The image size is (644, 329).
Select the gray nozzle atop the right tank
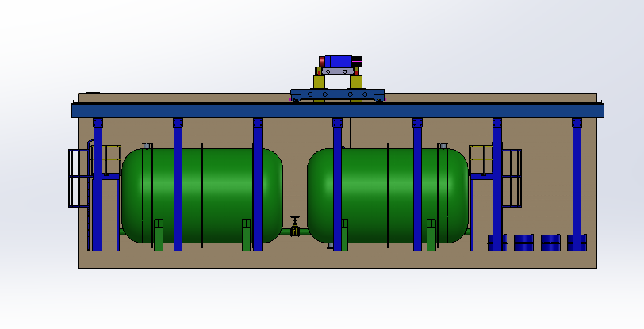443,146
